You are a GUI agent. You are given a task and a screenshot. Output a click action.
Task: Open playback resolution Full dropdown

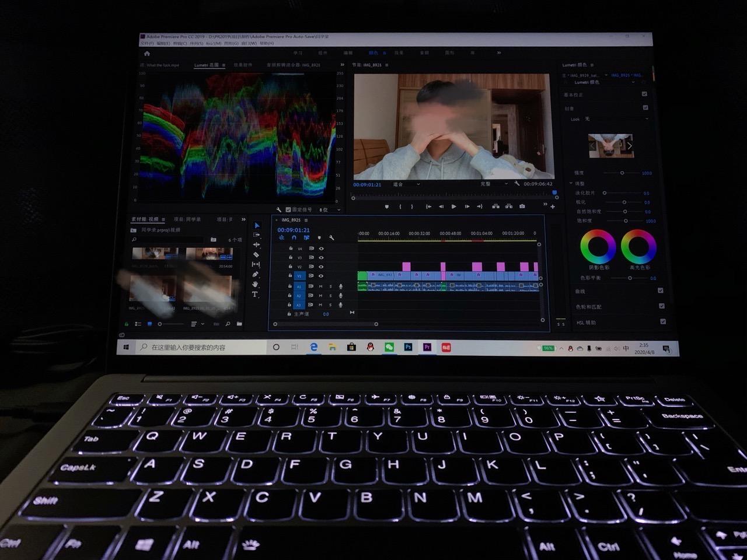point(494,184)
